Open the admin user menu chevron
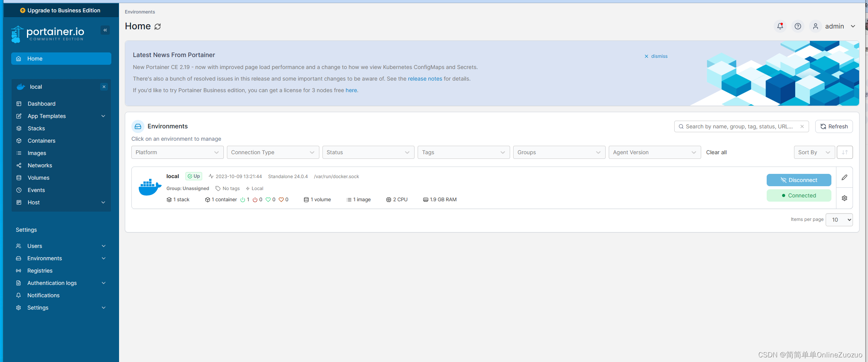 (853, 26)
